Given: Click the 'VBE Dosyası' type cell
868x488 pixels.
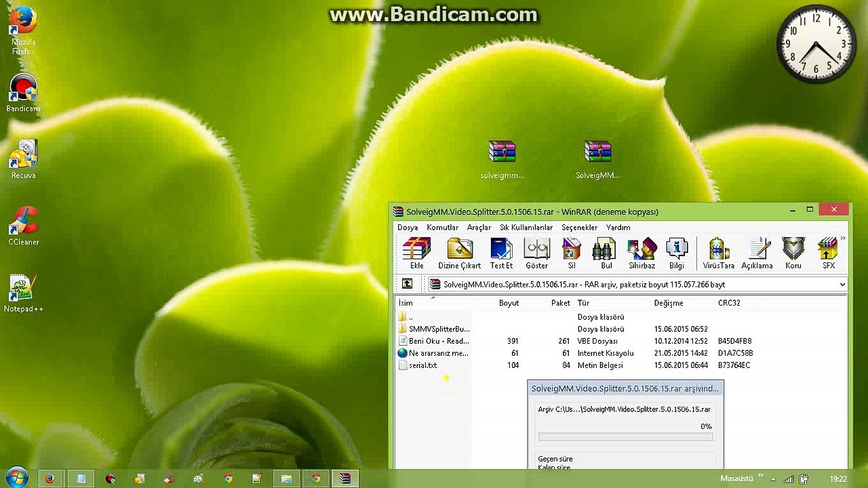Looking at the screenshot, I should coord(597,342).
